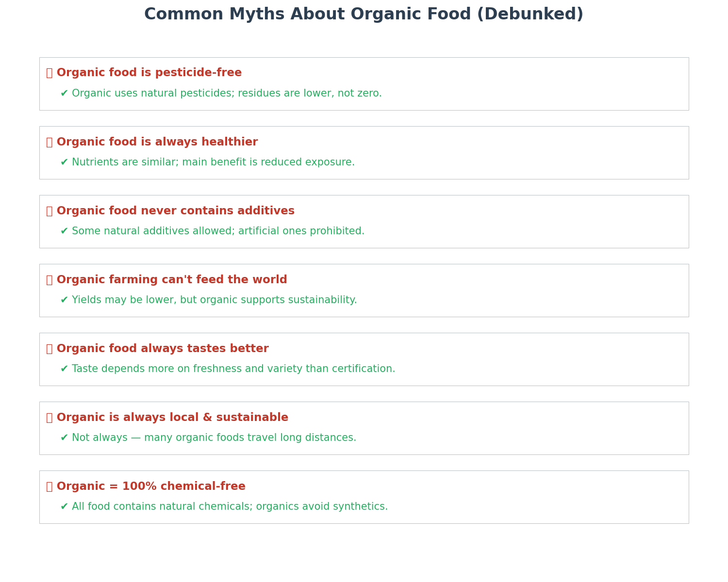Click checkmark before 'Yields may be lower'
This screenshot has height=582, width=728.
[x=64, y=300]
